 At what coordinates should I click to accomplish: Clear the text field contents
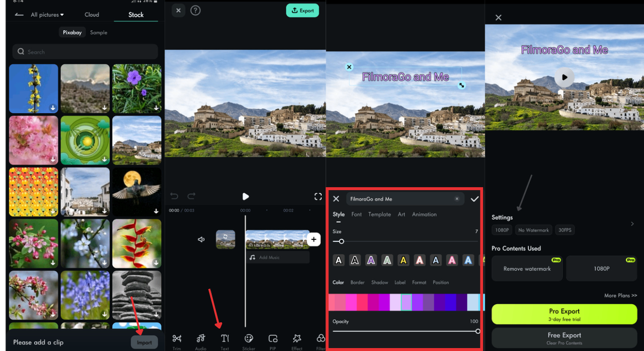tap(457, 199)
